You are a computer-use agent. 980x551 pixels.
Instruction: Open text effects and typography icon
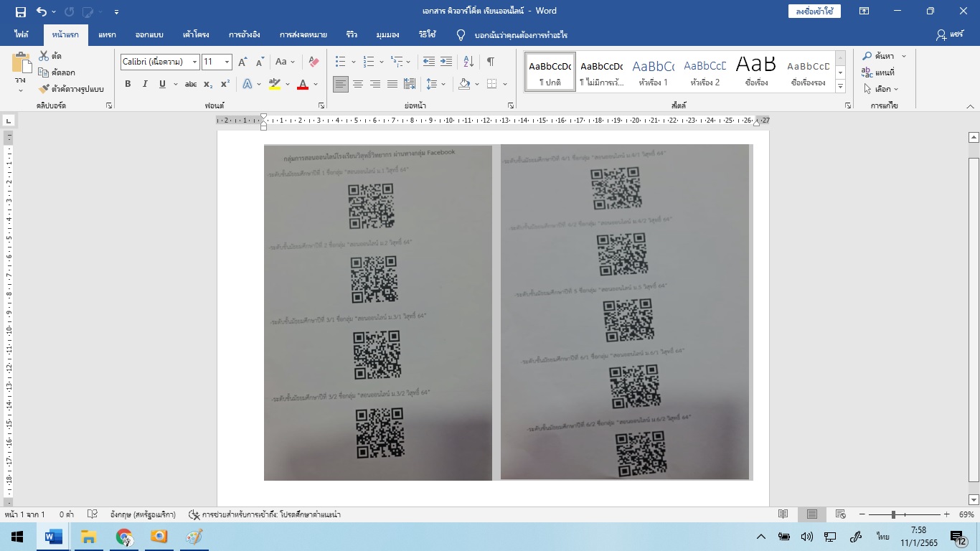[247, 84]
